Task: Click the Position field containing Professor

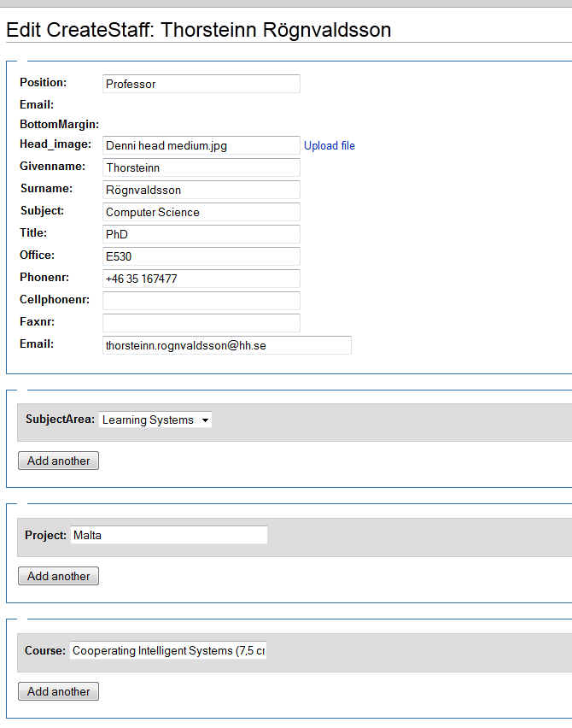Action: [x=201, y=84]
